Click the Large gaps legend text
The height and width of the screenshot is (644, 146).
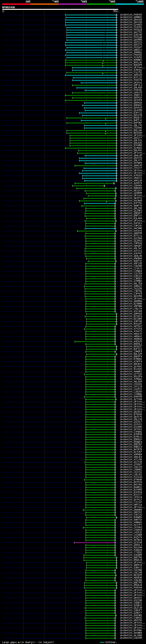28,642
